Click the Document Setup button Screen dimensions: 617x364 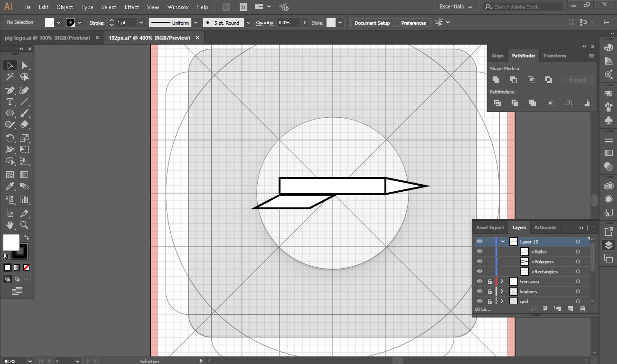click(372, 23)
